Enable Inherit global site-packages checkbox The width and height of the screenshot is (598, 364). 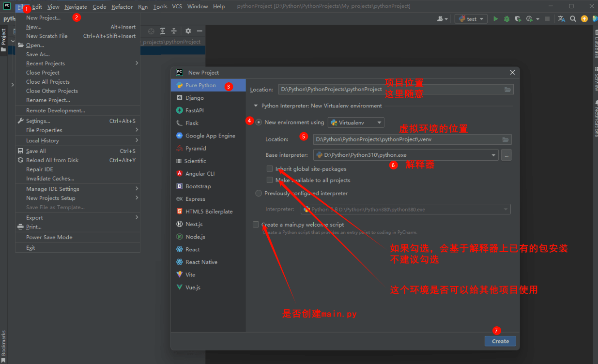pos(270,169)
